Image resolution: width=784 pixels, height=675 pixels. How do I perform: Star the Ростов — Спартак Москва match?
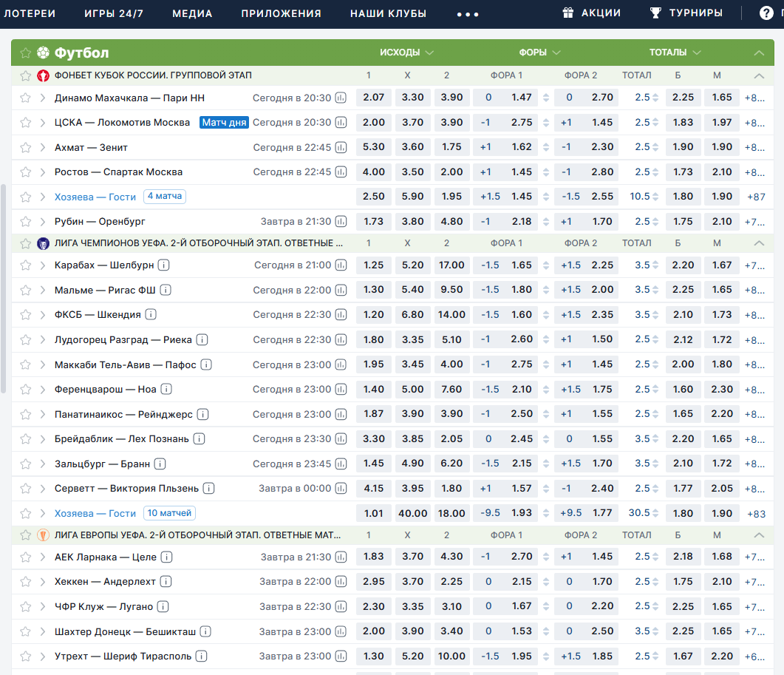[26, 172]
